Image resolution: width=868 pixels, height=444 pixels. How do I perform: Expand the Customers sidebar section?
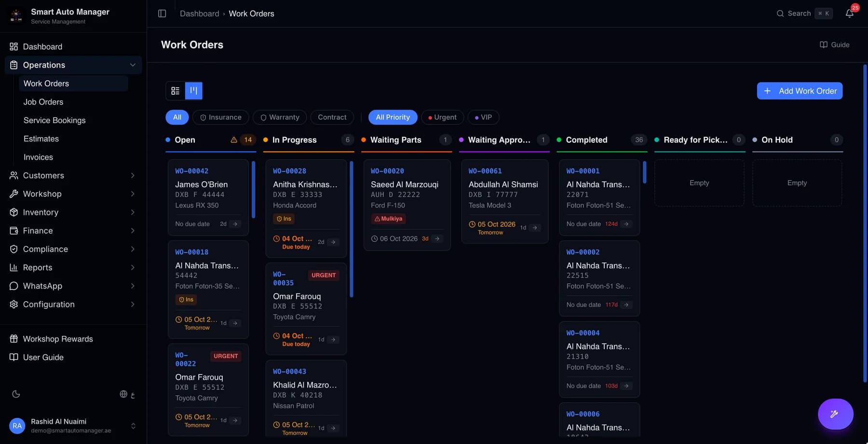click(x=73, y=176)
